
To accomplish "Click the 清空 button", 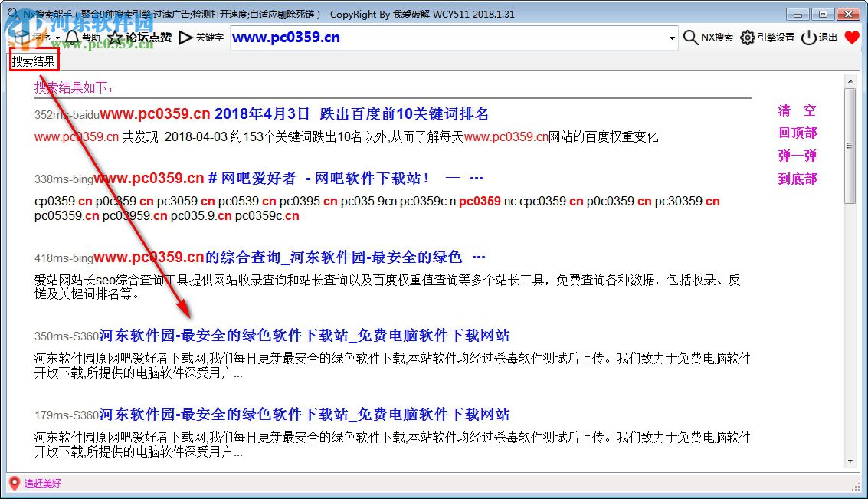I will [x=798, y=110].
